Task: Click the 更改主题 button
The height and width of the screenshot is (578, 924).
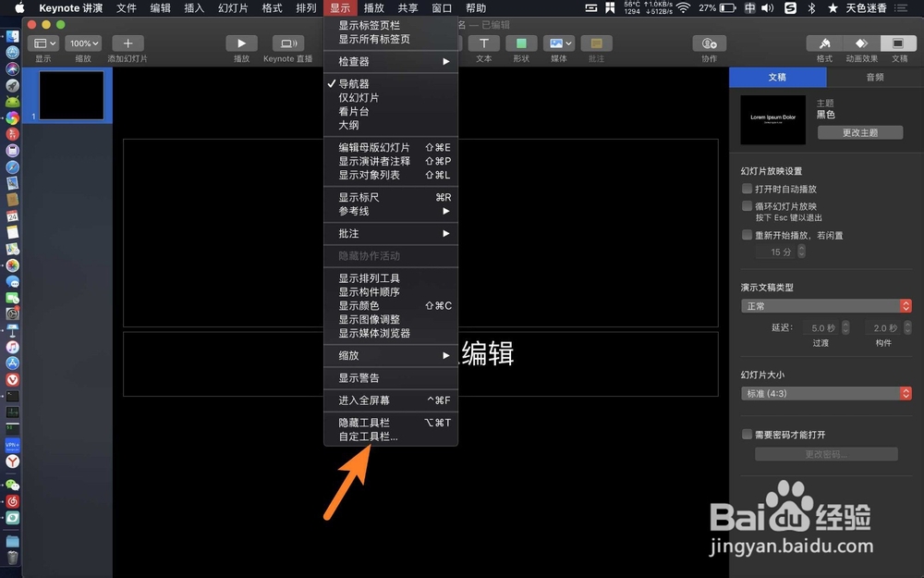Action: [859, 132]
